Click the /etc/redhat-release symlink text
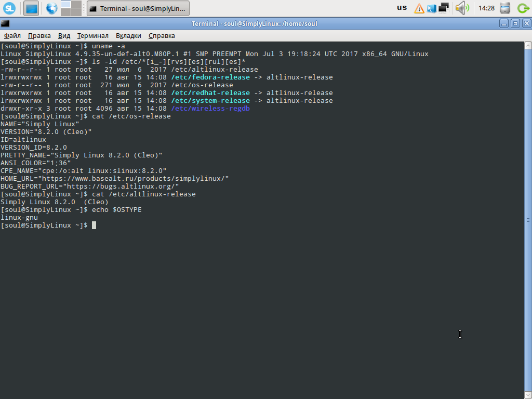The height and width of the screenshot is (399, 532). (210, 92)
